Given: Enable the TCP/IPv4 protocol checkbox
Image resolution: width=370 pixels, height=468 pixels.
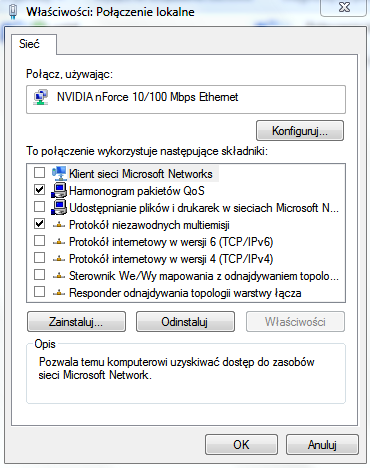Looking at the screenshot, I should 39,258.
